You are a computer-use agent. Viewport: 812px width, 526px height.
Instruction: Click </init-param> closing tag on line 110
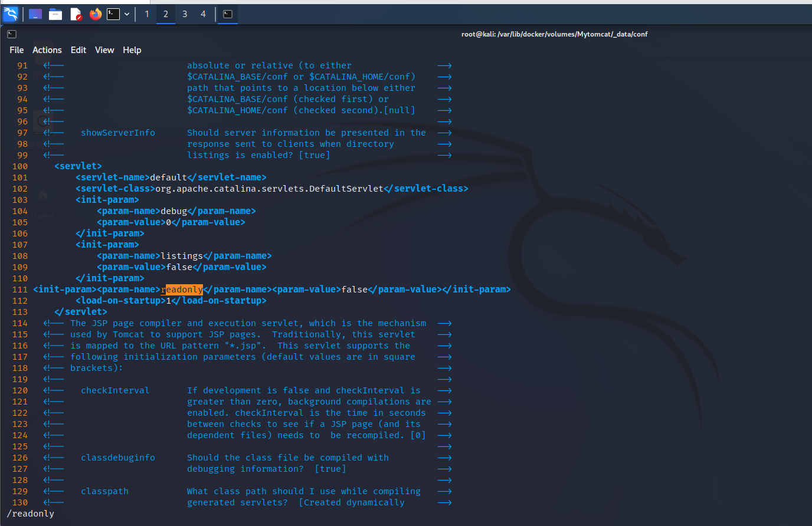(110, 278)
